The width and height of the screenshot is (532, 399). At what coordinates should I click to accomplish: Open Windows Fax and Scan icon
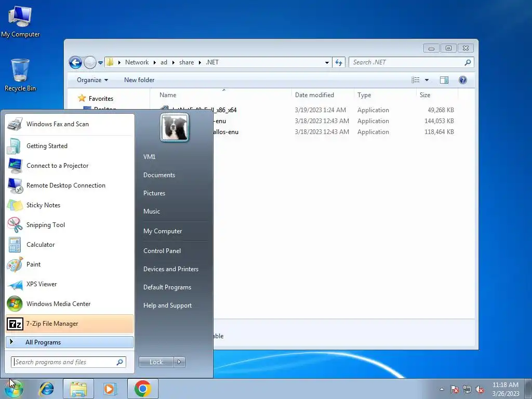[15, 124]
